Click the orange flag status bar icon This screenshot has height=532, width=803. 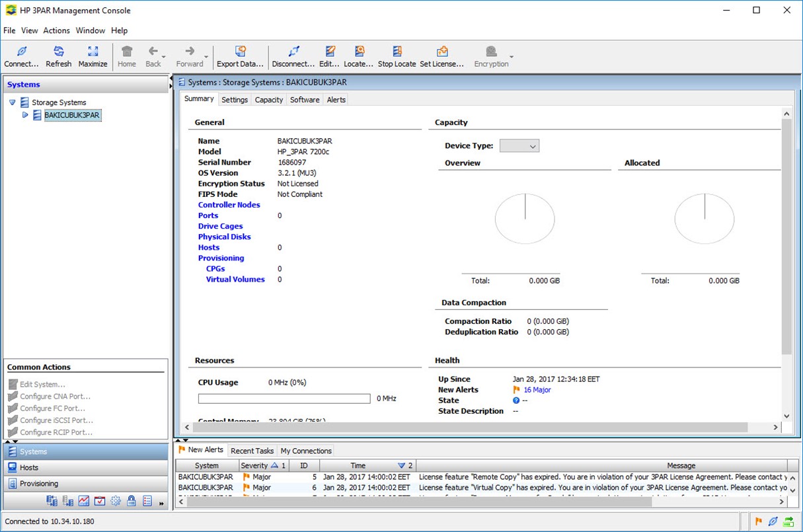tap(759, 521)
